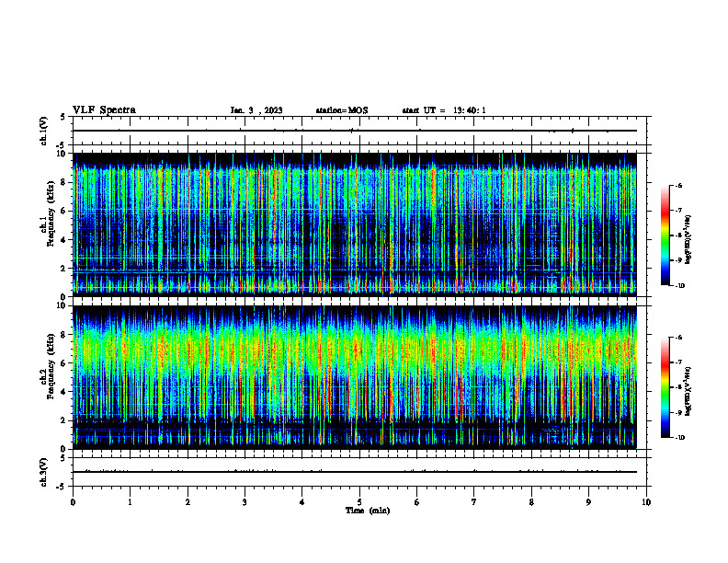Click the "VLF Spectra" title text

point(104,110)
